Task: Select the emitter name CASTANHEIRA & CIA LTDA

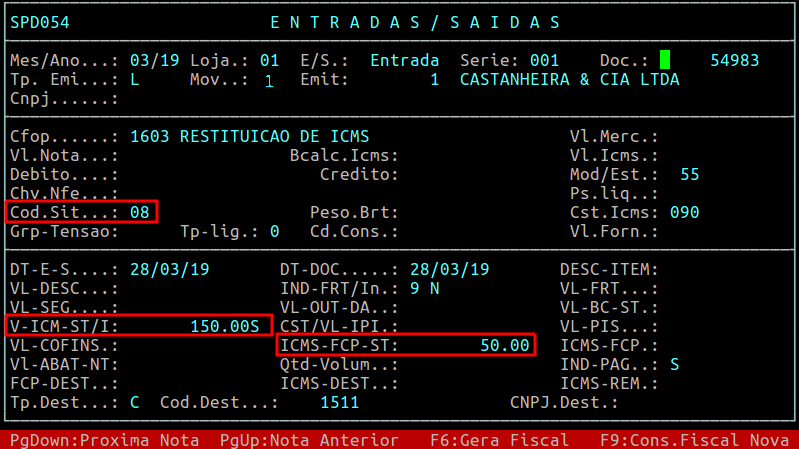Action: click(x=569, y=79)
